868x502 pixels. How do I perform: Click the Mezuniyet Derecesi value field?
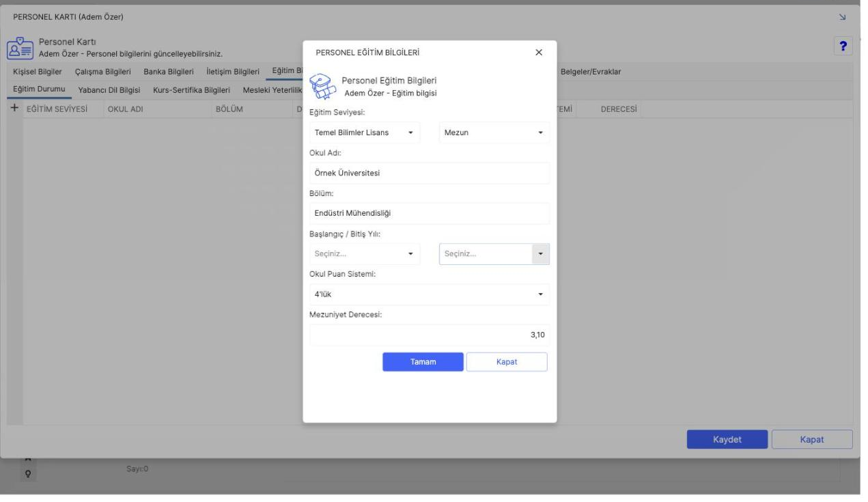(x=430, y=335)
